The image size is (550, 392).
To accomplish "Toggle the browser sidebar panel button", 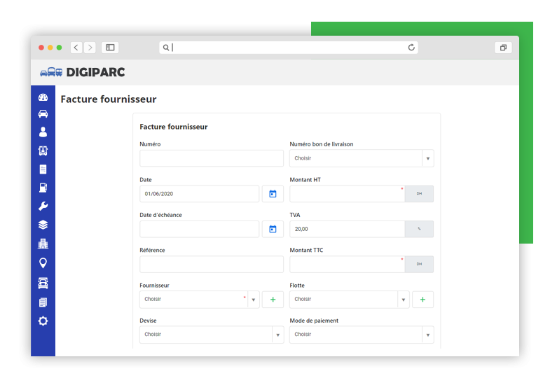I will (x=110, y=48).
